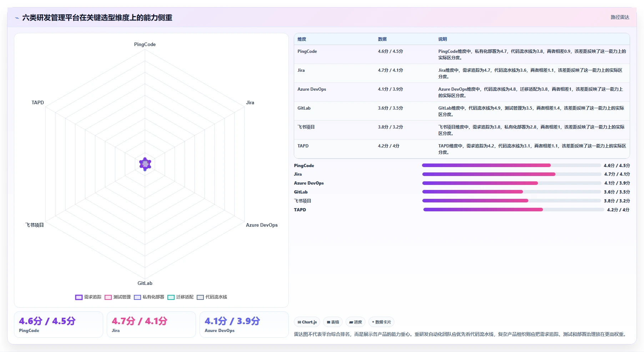Click the Azure DevOps progress bar
This screenshot has width=644, height=352.
point(512,183)
